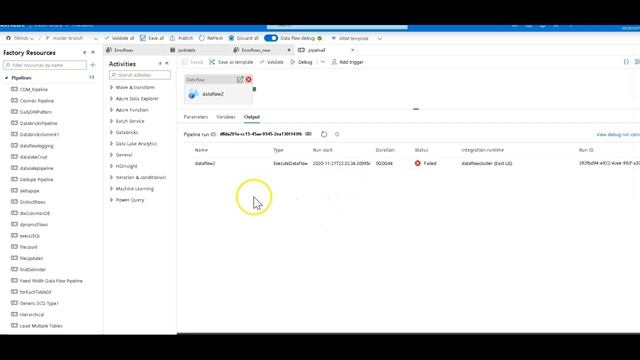The height and width of the screenshot is (360, 640).
Task: Open the dropdown arrow next to Debug
Action: pos(322,62)
